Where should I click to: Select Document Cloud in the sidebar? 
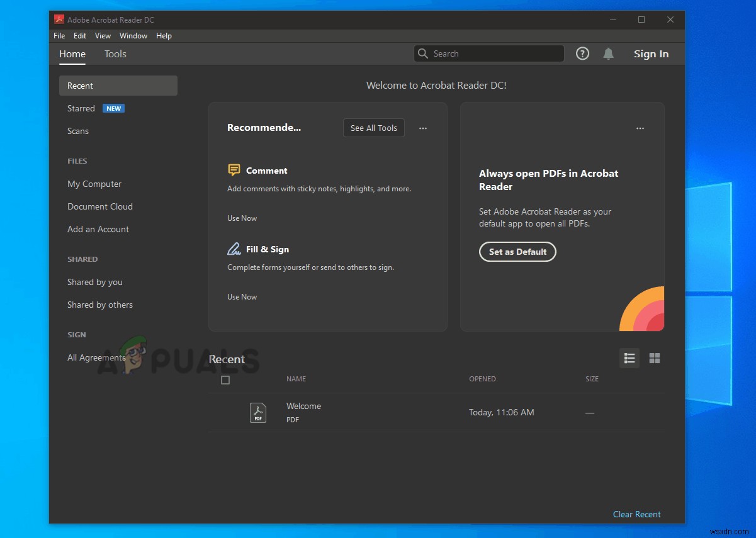pos(100,206)
